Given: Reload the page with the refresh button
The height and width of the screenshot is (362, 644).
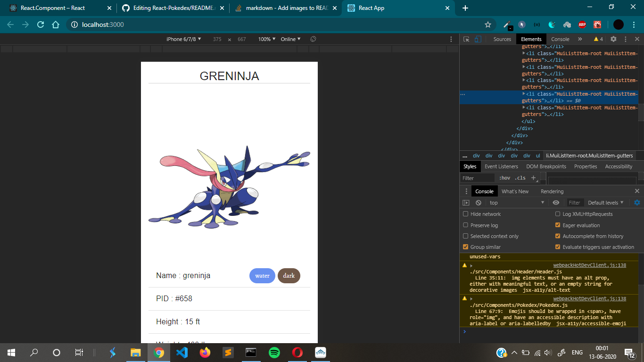Looking at the screenshot, I should (x=41, y=25).
